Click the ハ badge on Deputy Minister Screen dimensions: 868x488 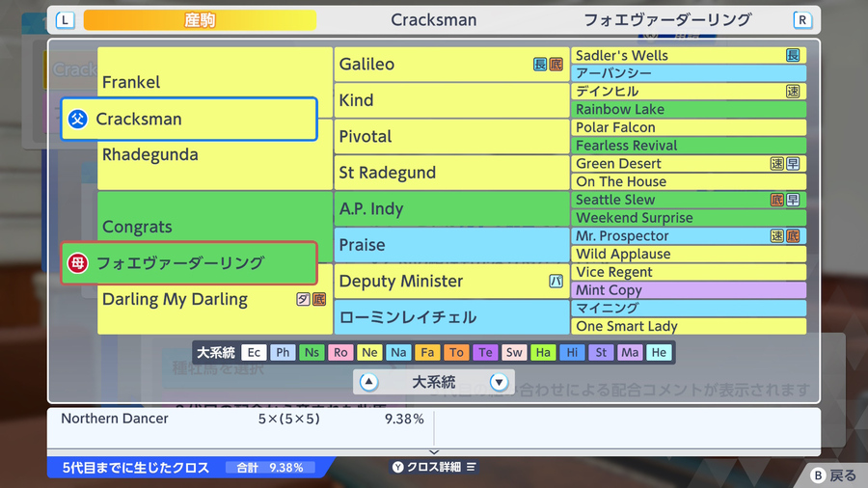[x=556, y=281]
